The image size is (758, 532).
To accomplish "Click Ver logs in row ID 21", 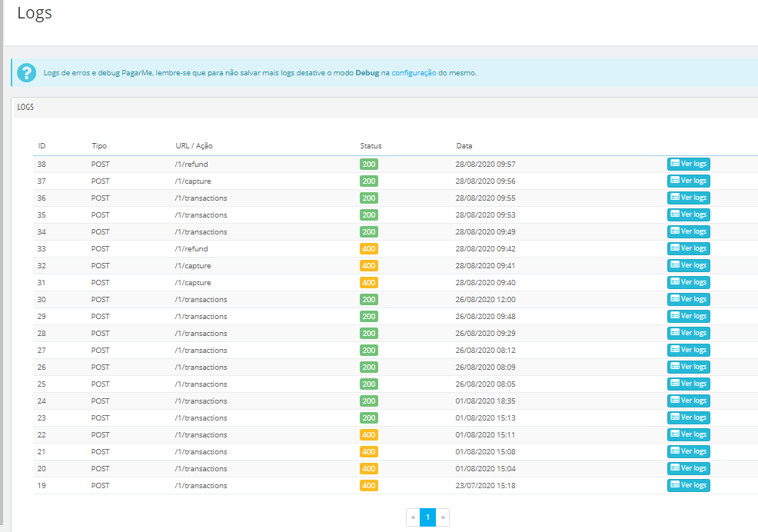I will (688, 452).
